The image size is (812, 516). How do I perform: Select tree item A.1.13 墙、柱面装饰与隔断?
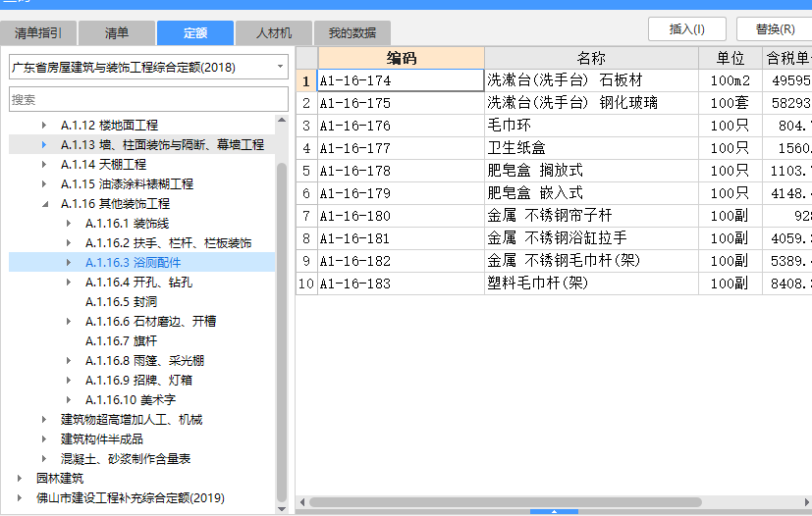(162, 145)
